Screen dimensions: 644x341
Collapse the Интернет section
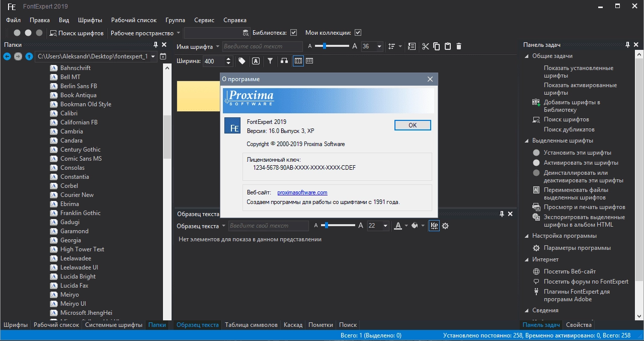click(527, 259)
